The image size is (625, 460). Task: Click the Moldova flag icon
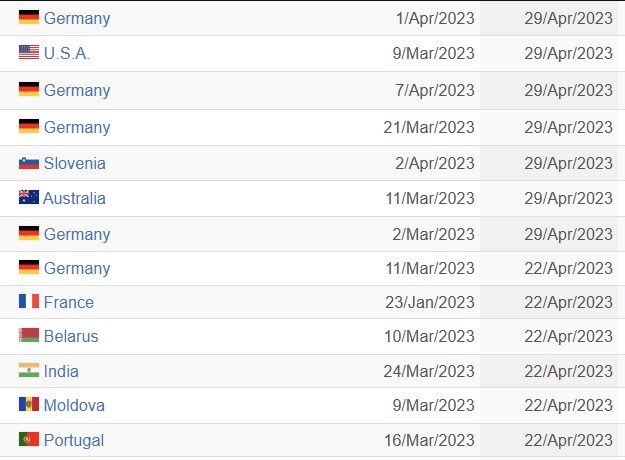pyautogui.click(x=29, y=404)
